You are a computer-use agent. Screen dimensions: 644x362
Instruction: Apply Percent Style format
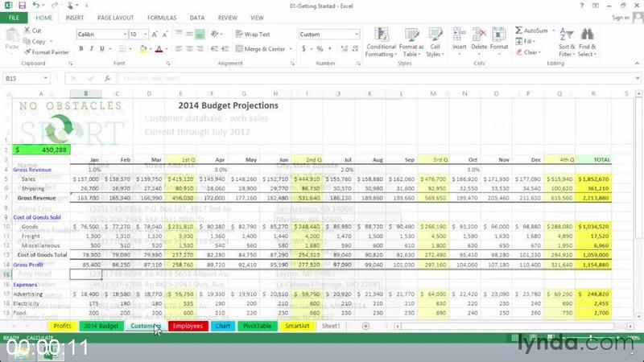pyautogui.click(x=320, y=49)
